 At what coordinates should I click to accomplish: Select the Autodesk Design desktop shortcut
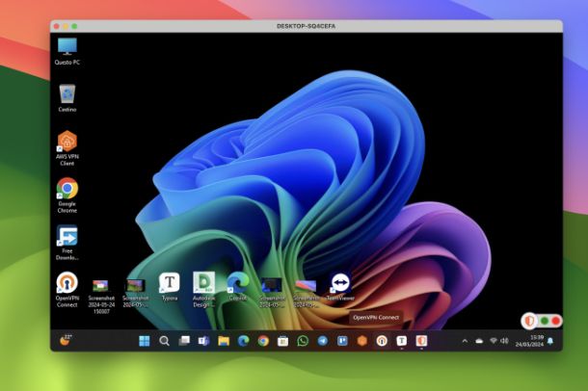tap(203, 290)
